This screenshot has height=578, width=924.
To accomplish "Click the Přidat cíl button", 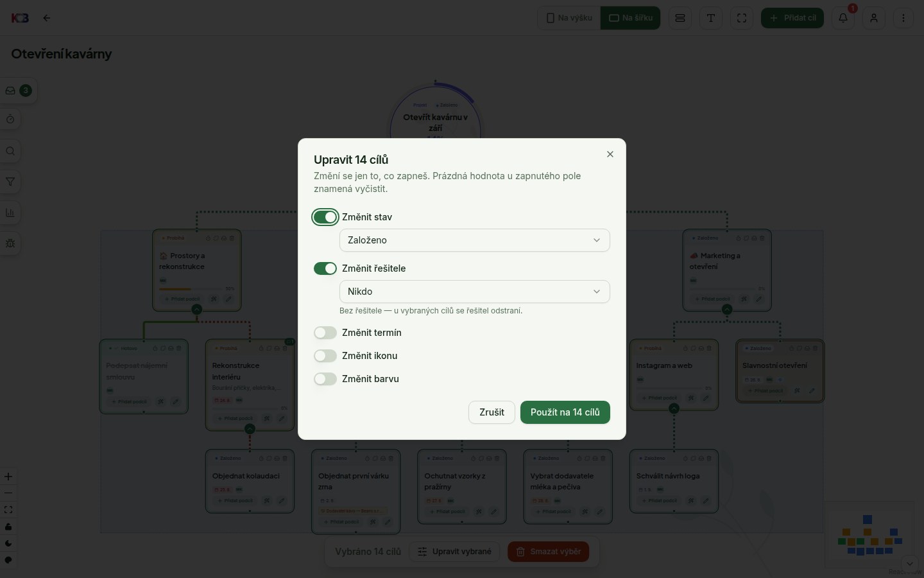I will 792,18.
